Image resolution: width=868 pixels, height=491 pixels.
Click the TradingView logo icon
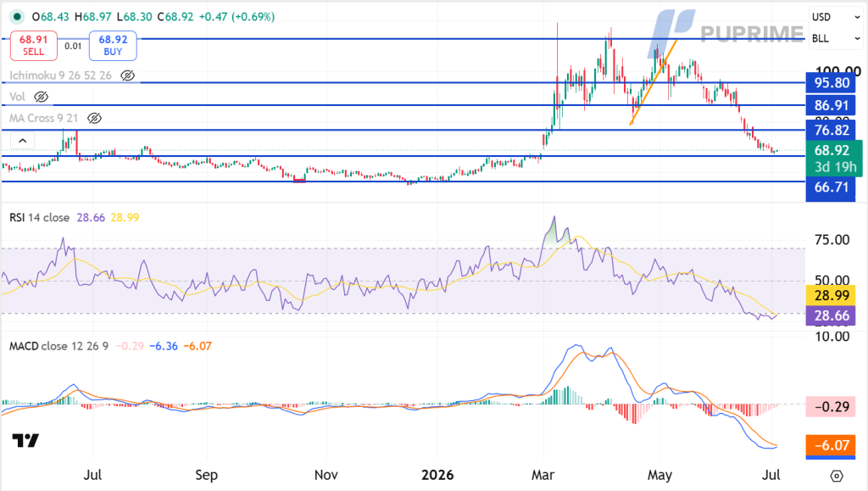pos(25,441)
